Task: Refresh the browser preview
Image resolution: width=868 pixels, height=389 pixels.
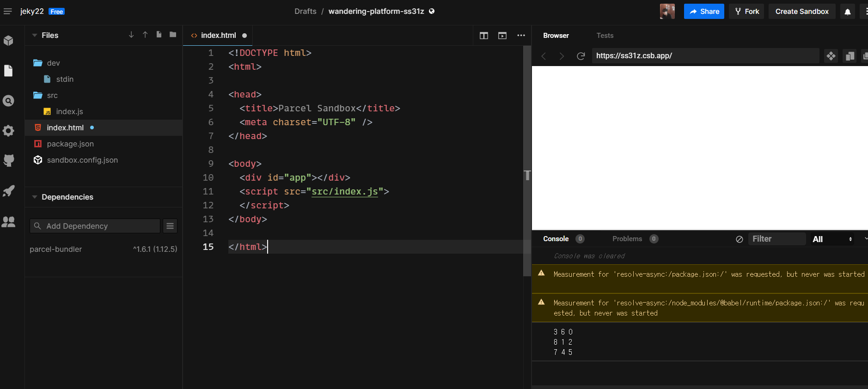Action: 581,56
